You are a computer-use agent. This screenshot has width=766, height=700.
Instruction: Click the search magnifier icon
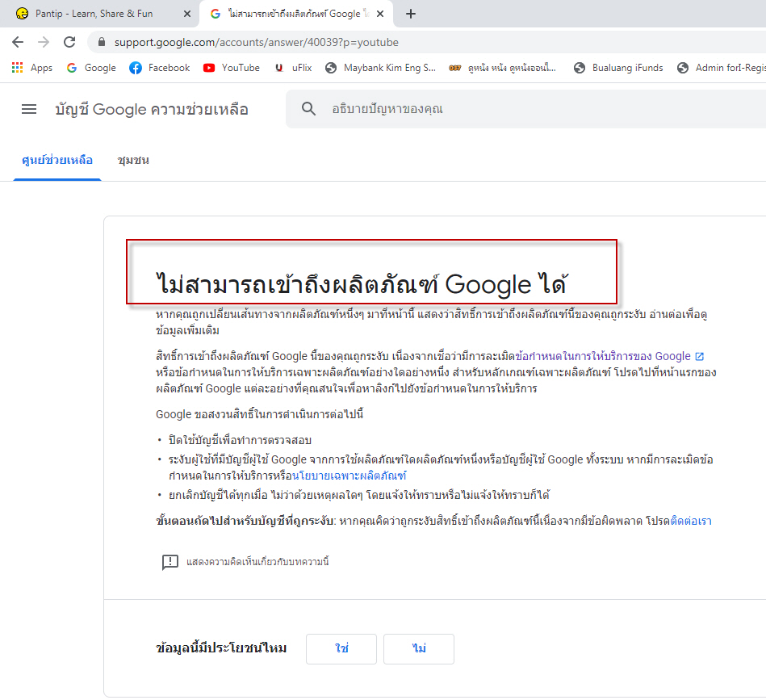[308, 108]
